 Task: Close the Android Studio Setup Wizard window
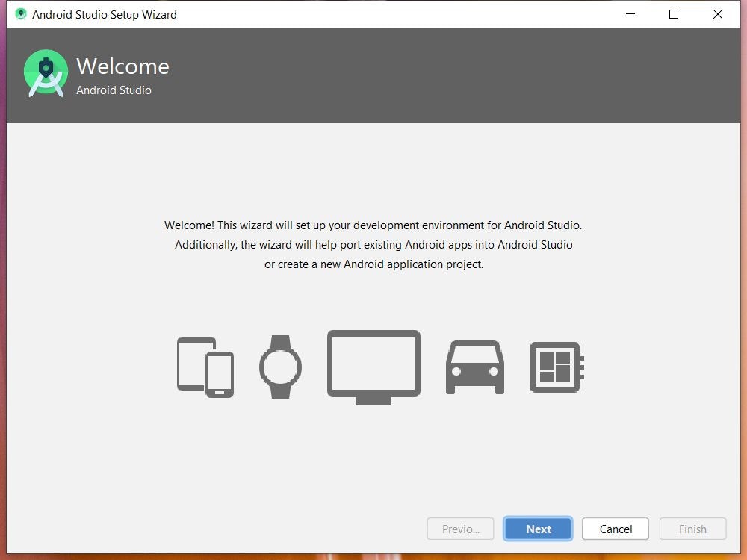[717, 14]
